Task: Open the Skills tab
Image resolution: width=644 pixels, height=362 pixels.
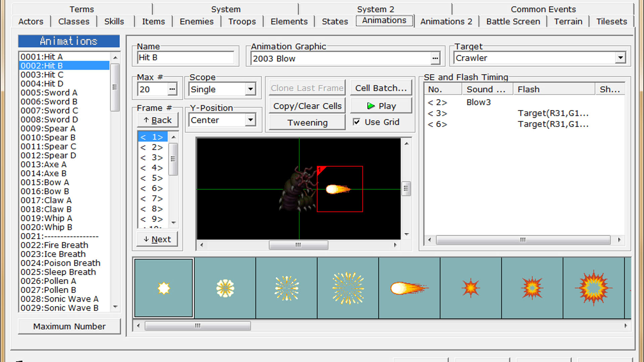Action: pos(114,21)
